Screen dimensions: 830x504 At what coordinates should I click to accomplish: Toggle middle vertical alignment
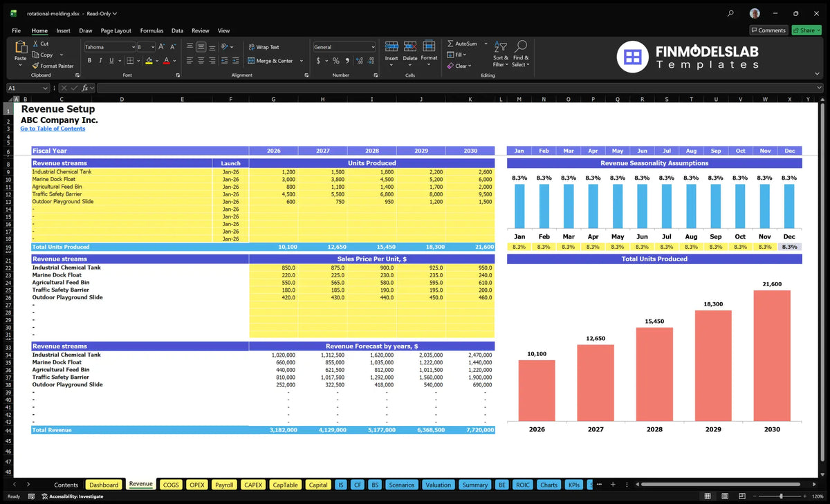(201, 47)
